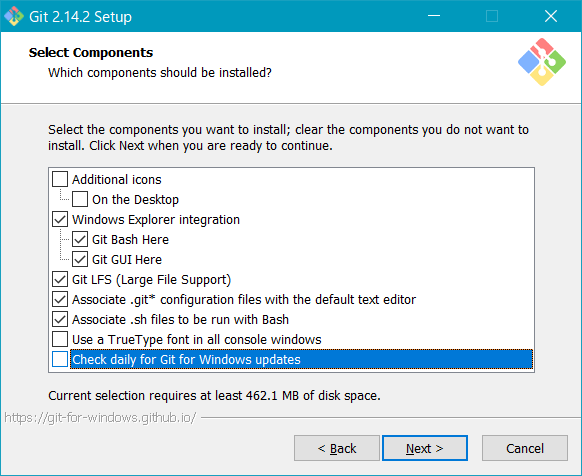
Task: Disable the Git Bash Here option
Action: (80, 239)
